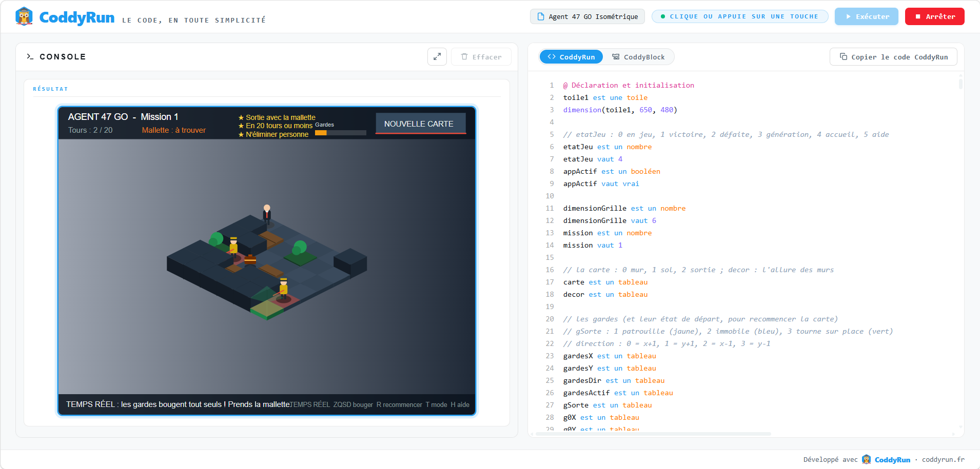Click the code editor vertical scrollbar
The width and height of the screenshot is (980, 469).
pos(961,83)
